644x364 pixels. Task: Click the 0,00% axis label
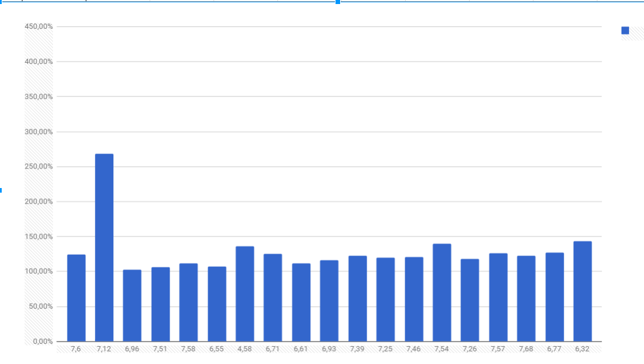click(43, 342)
